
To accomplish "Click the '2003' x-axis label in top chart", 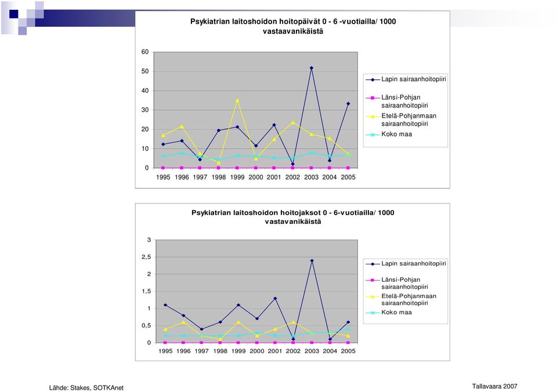I will pos(311,177).
